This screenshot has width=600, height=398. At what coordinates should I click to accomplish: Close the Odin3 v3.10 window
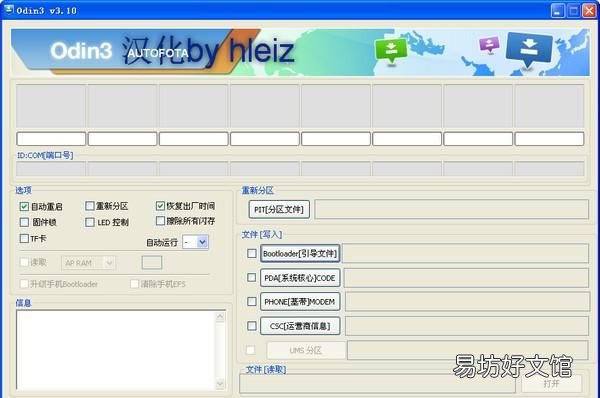click(x=589, y=11)
